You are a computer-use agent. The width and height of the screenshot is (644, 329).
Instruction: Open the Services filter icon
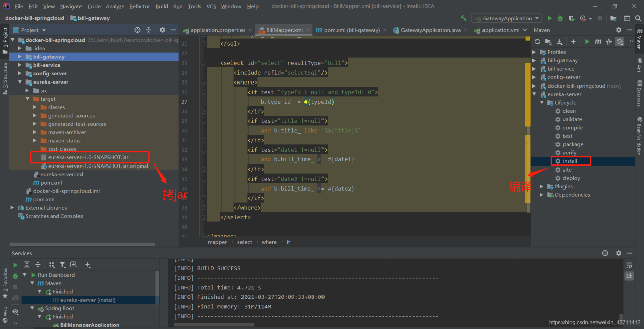pyautogui.click(x=62, y=265)
